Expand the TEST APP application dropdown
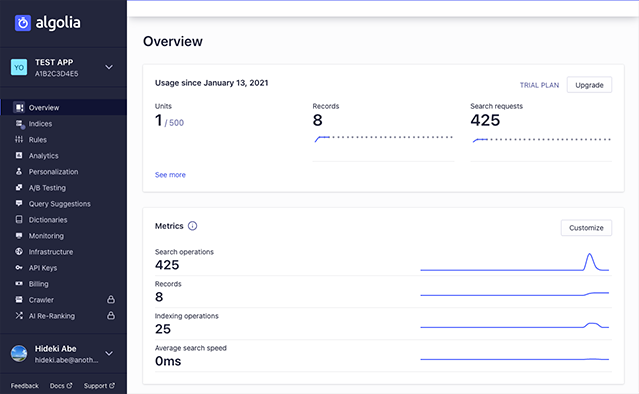 [x=109, y=67]
